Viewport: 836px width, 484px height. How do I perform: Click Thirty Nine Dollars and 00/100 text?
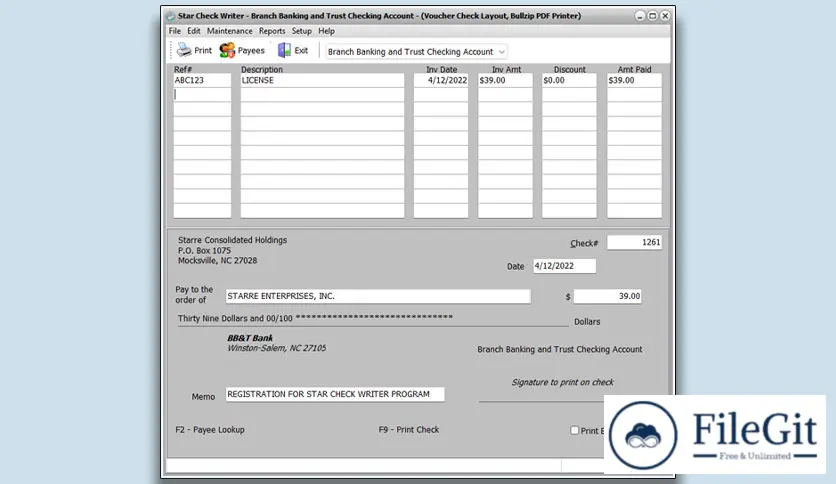click(235, 319)
